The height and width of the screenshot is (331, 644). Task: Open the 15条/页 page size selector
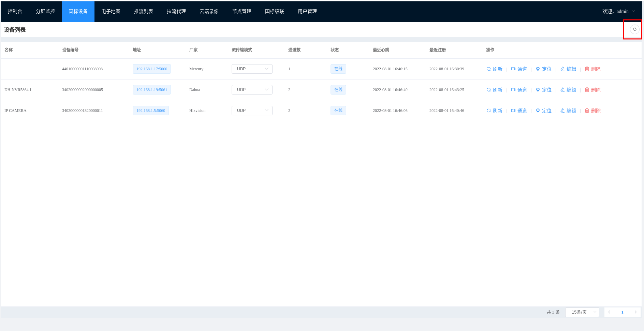point(582,312)
